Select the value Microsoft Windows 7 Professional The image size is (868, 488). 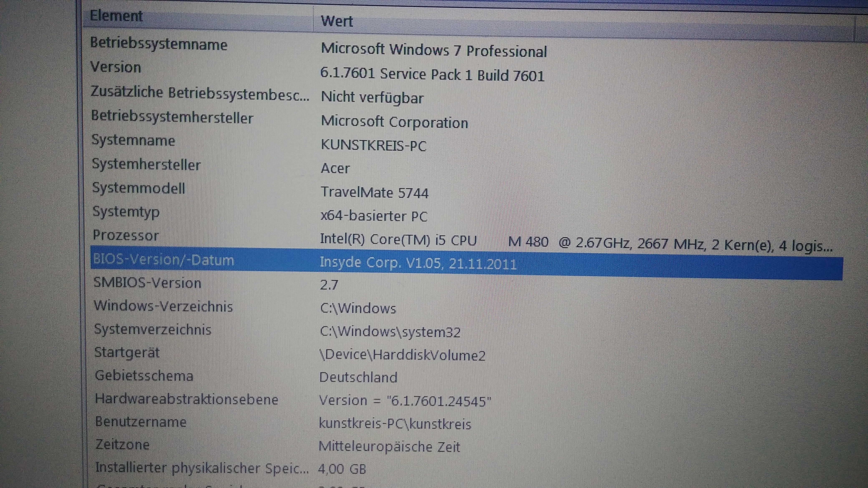[x=434, y=50]
